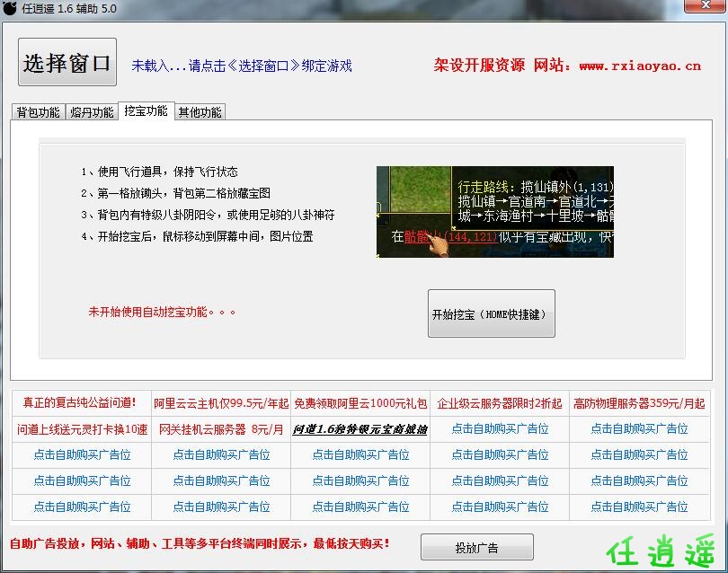
Task: Open 网关挂机云服务器 8元/月 ad
Action: pyautogui.click(x=221, y=429)
